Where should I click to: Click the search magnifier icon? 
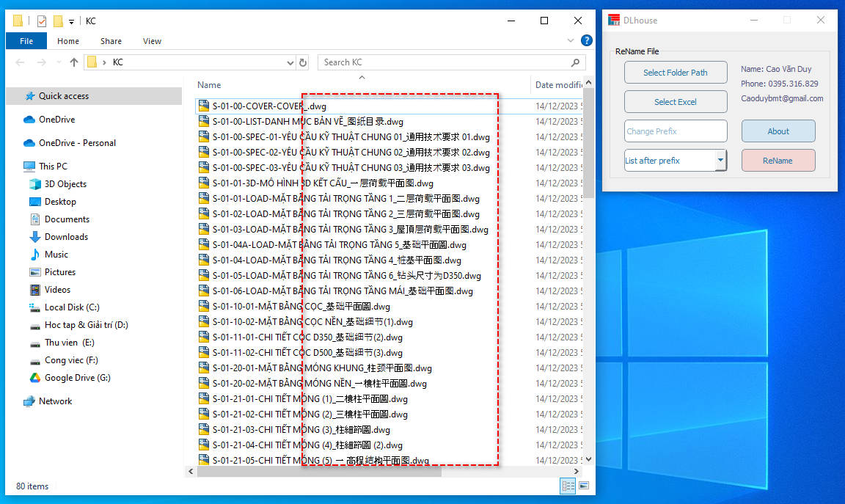576,62
